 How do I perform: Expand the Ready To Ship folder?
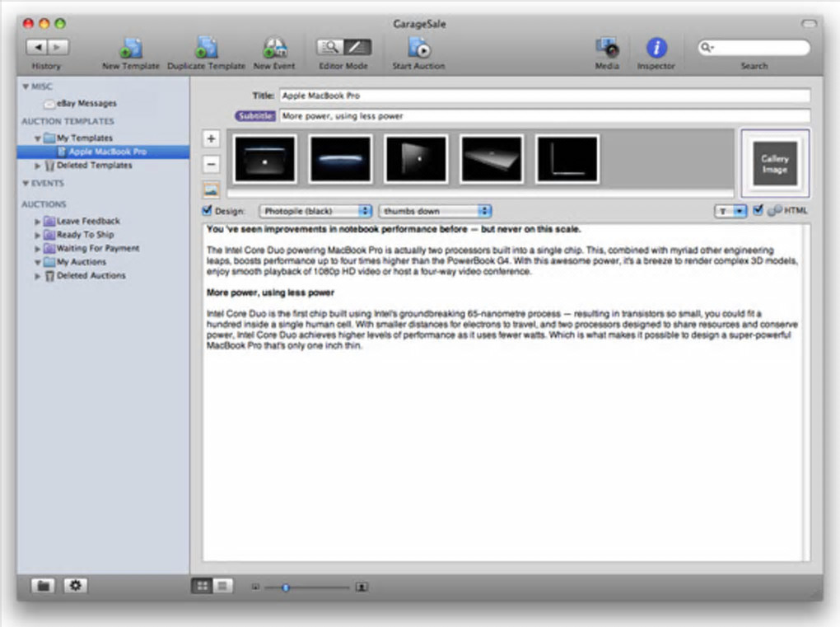(38, 235)
